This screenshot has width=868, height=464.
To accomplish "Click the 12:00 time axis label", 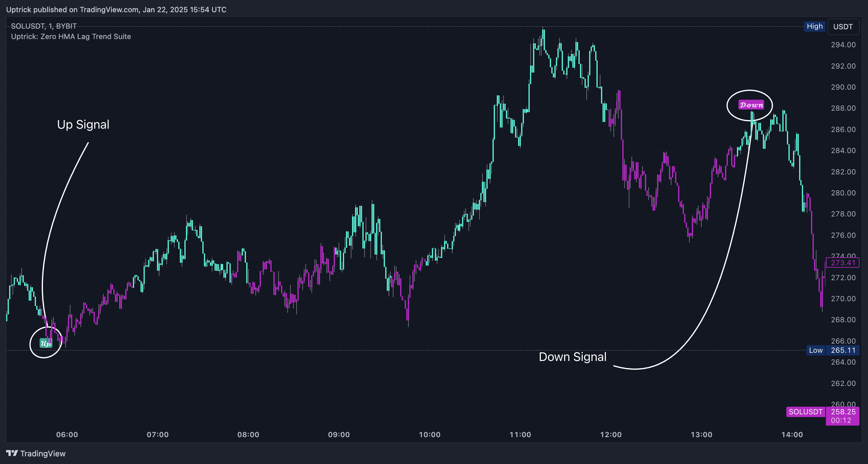I will (611, 434).
